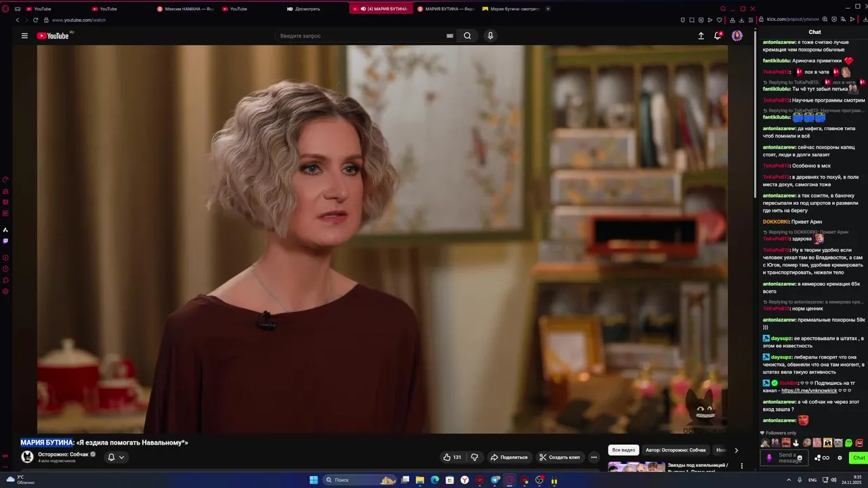868x488 pixels.
Task: Share the video via "Поделиться"
Action: (509, 457)
